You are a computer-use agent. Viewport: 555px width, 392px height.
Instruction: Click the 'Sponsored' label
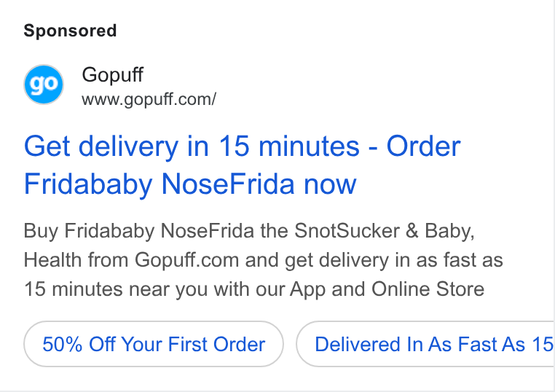70,31
